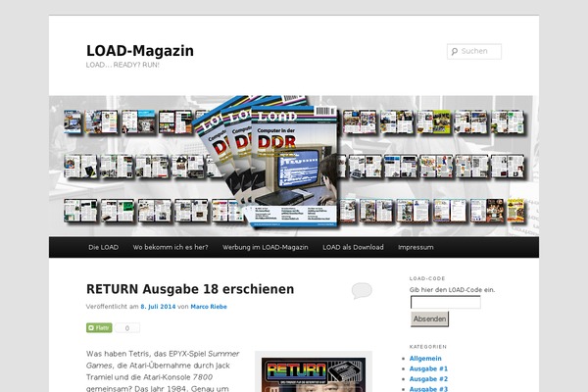Open the Die LOAD menu item
The height and width of the screenshot is (392, 588).
click(104, 247)
